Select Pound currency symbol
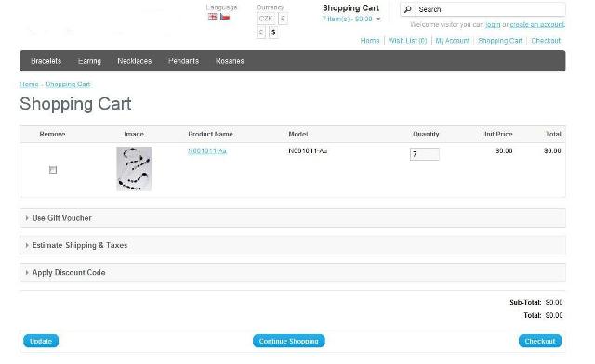595x364 pixels. [261, 32]
